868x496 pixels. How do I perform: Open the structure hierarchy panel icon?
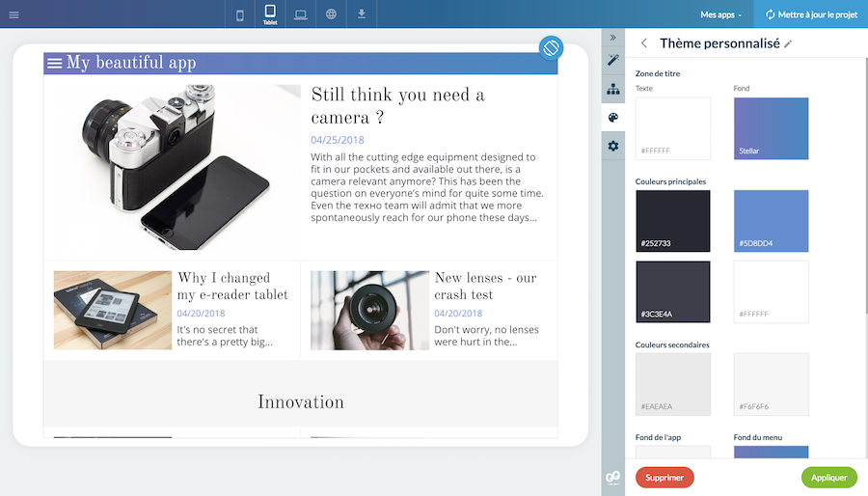[x=613, y=90]
